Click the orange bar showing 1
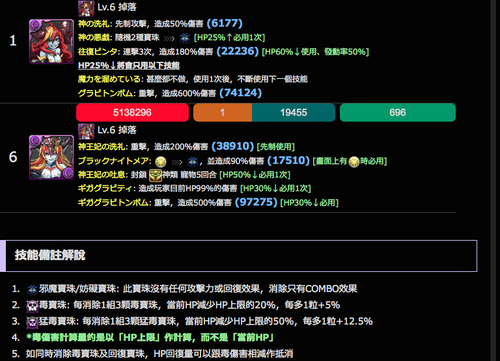 222,112
